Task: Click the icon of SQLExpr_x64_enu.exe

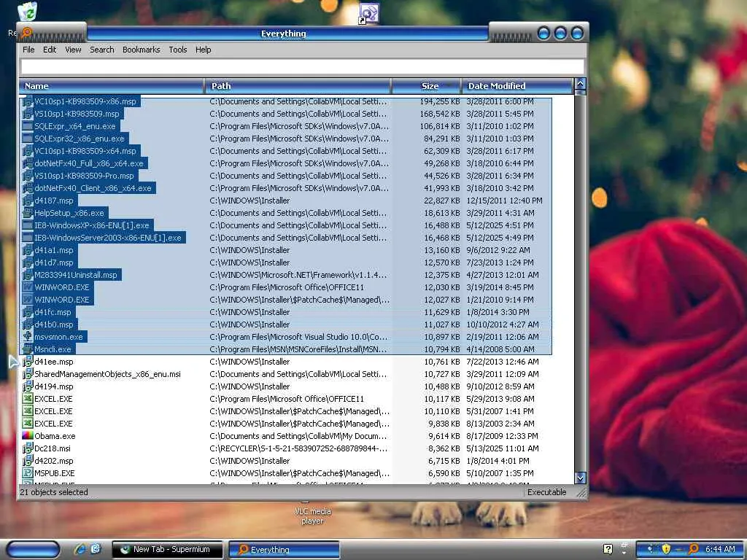Action: (28, 126)
